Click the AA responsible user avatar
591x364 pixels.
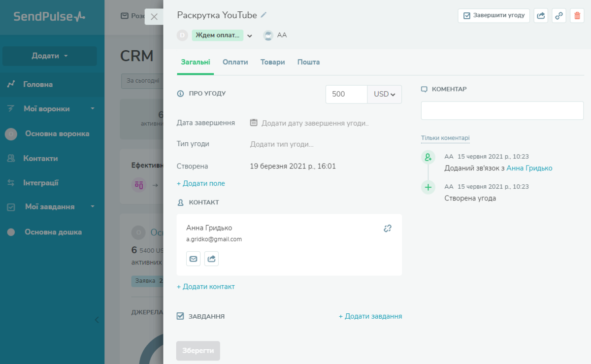click(x=268, y=35)
